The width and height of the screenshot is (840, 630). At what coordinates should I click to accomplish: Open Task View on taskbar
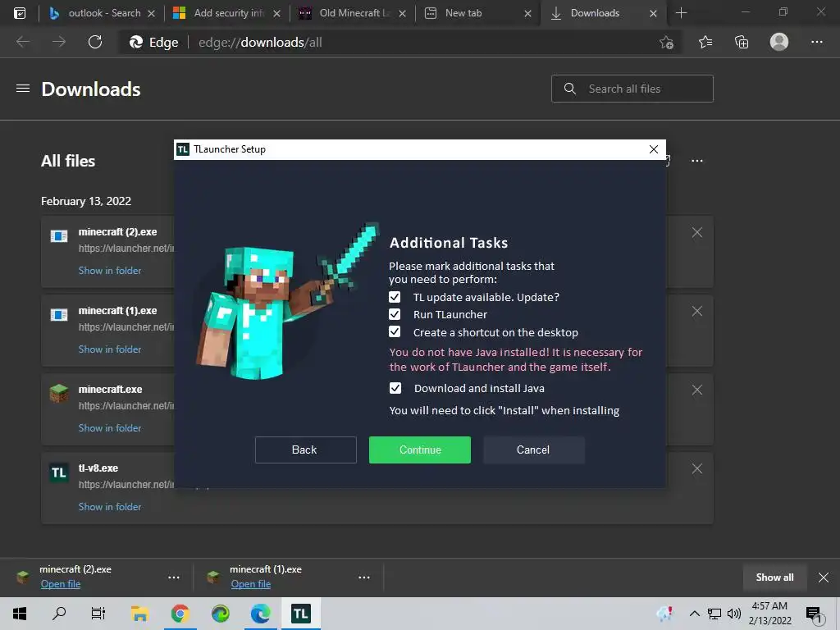[98, 614]
